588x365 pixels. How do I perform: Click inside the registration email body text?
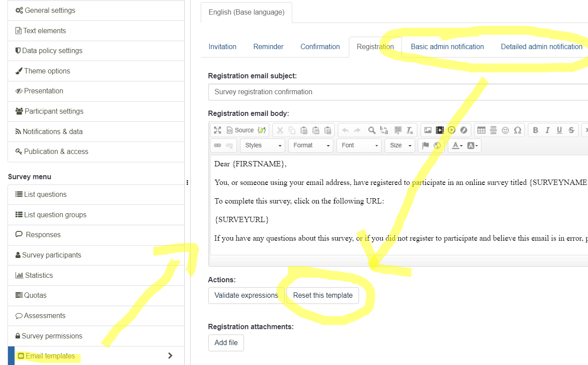pyautogui.click(x=399, y=205)
